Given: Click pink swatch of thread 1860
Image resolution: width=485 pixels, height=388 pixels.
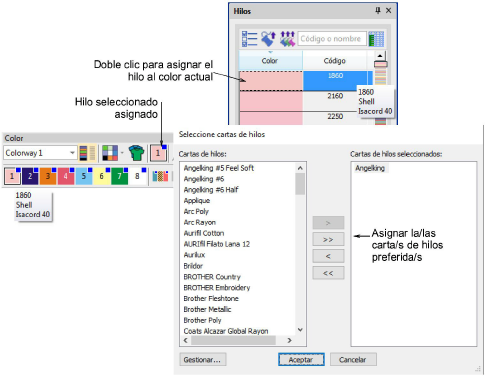Looking at the screenshot, I should point(271,81).
